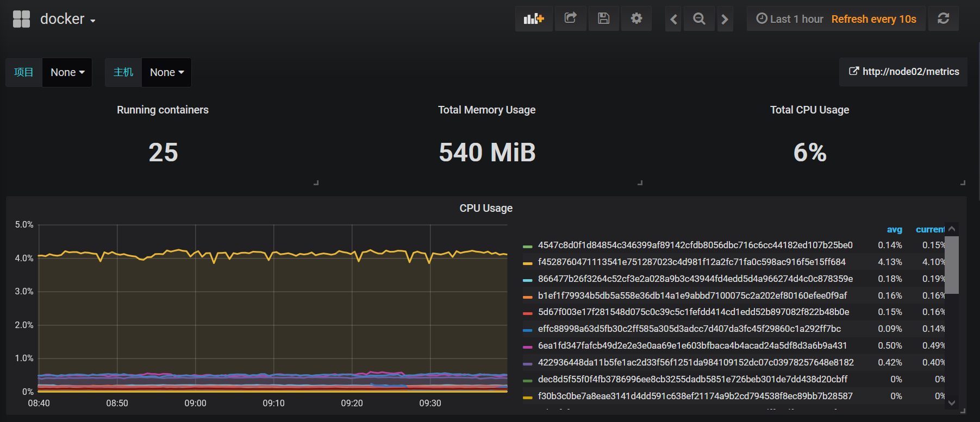The image size is (980, 422).
Task: Toggle legend series 422936448da11b5fe1ac2d33
Action: (x=696, y=362)
